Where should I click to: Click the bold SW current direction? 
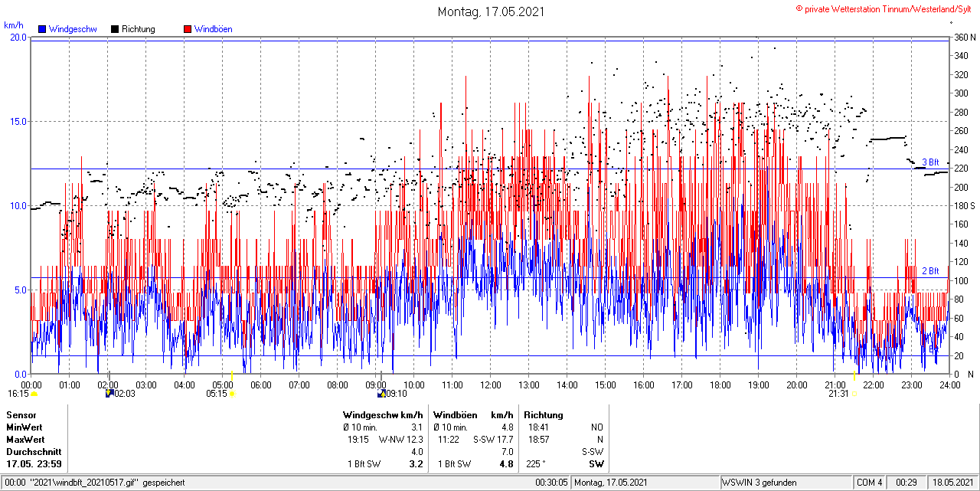(x=596, y=464)
